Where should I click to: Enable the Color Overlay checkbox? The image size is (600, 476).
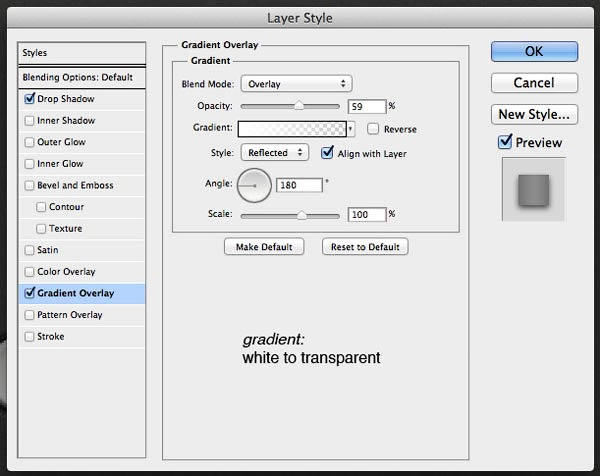click(x=29, y=272)
